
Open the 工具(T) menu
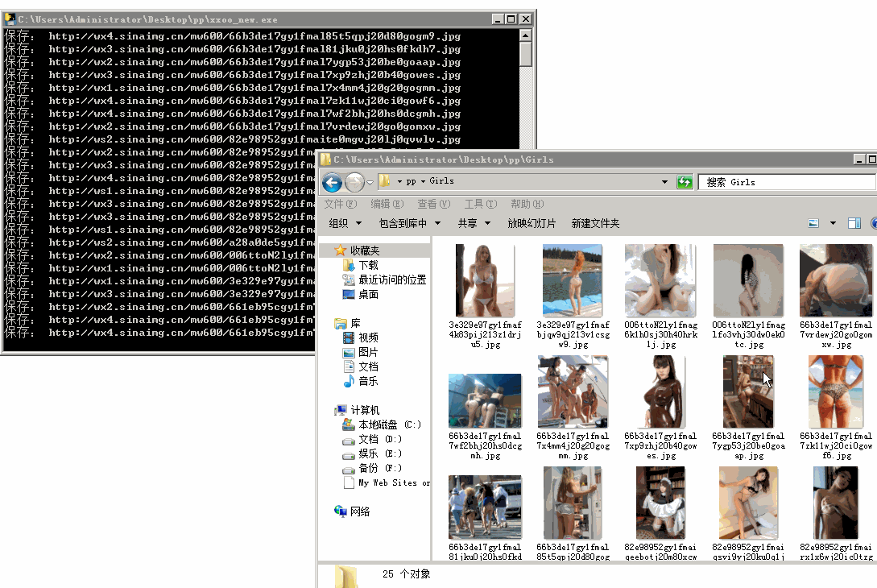[480, 204]
